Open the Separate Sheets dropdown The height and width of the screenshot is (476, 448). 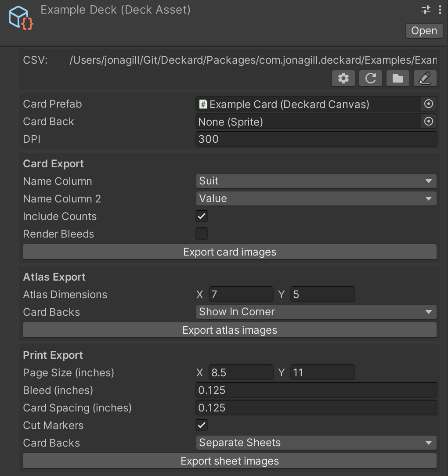pyautogui.click(x=316, y=443)
